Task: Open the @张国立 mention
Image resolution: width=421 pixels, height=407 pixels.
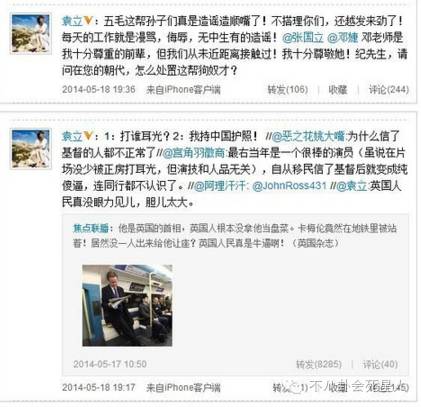Action: click(303, 37)
